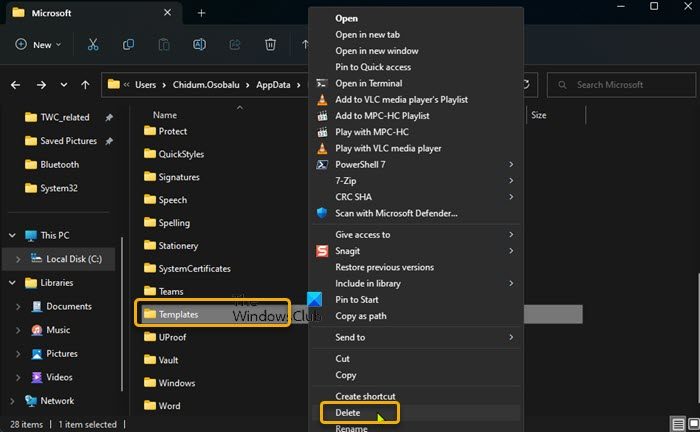Click the Refresh button by address bar
The image size is (700, 432).
[526, 84]
